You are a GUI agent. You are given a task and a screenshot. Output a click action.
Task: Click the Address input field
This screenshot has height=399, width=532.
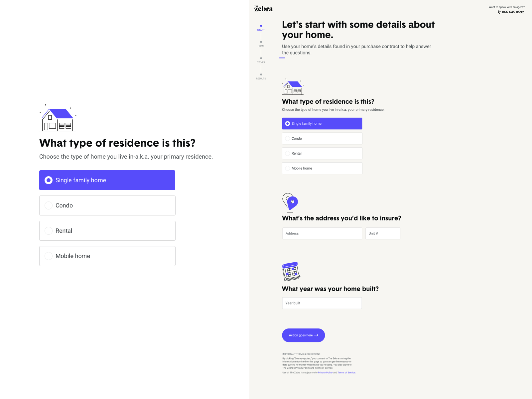(x=322, y=233)
